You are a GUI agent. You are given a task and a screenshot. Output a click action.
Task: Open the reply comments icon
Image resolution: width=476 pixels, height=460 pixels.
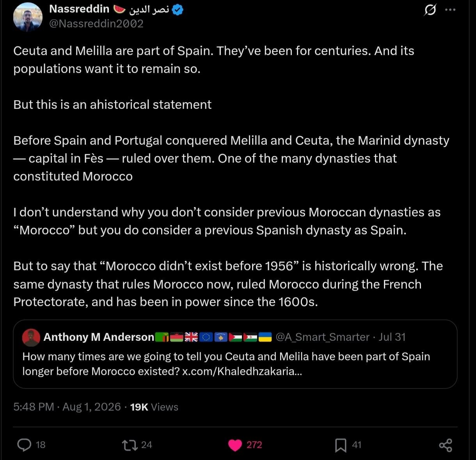(x=25, y=445)
